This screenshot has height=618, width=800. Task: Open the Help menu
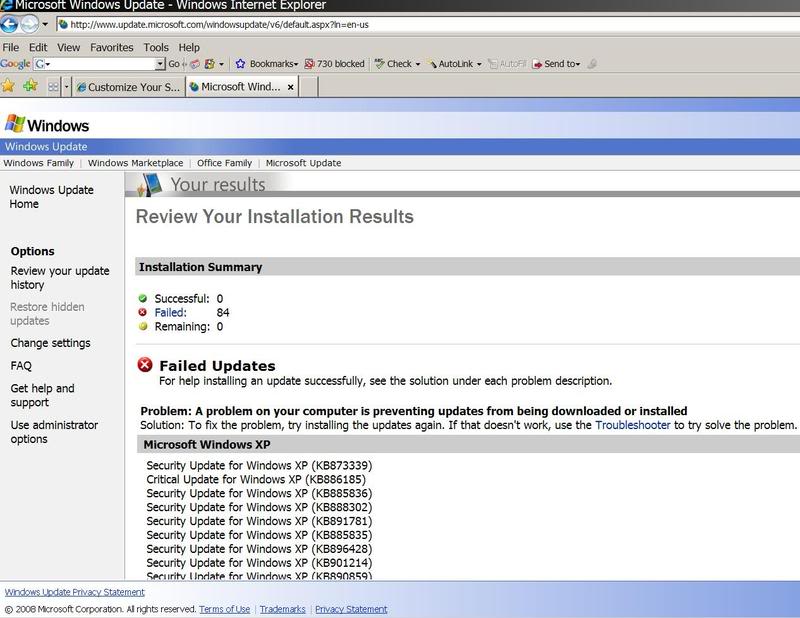tap(189, 47)
